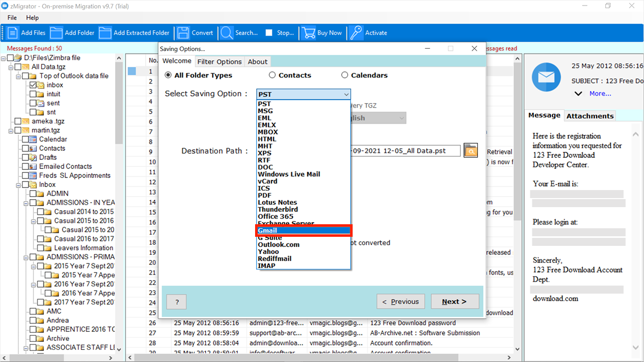Viewport: 644px width, 362px height.
Task: Switch to the Attachments tab
Action: coord(590,116)
